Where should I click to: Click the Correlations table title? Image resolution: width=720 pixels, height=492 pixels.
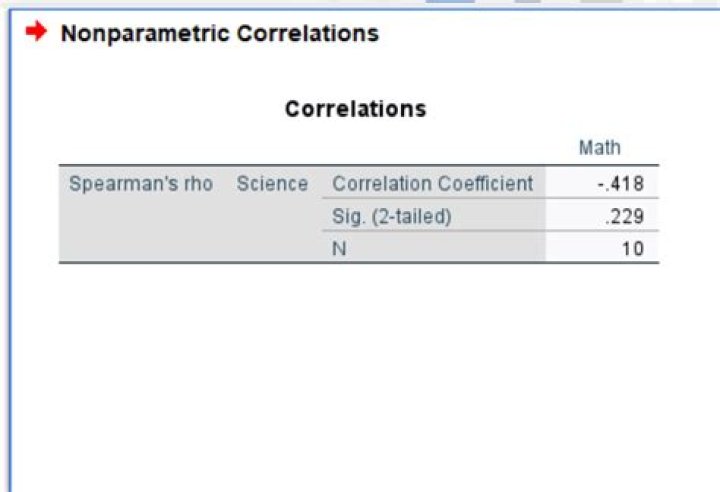355,109
